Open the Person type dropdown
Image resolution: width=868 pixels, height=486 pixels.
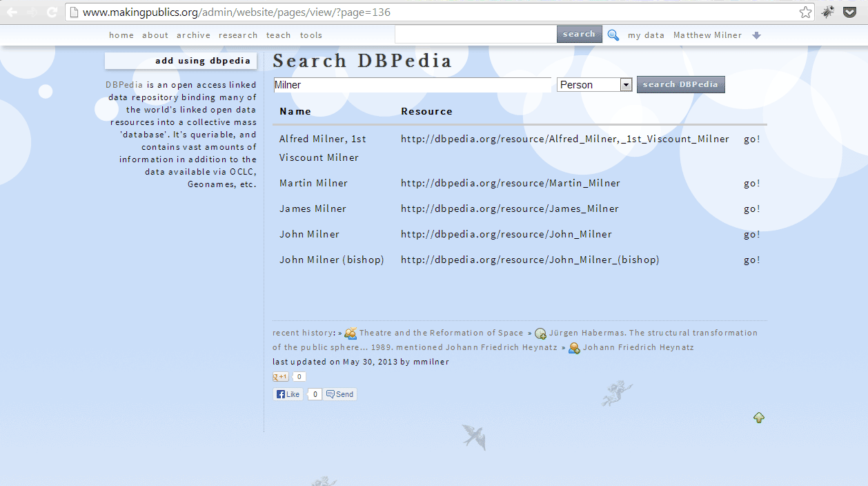coord(595,84)
